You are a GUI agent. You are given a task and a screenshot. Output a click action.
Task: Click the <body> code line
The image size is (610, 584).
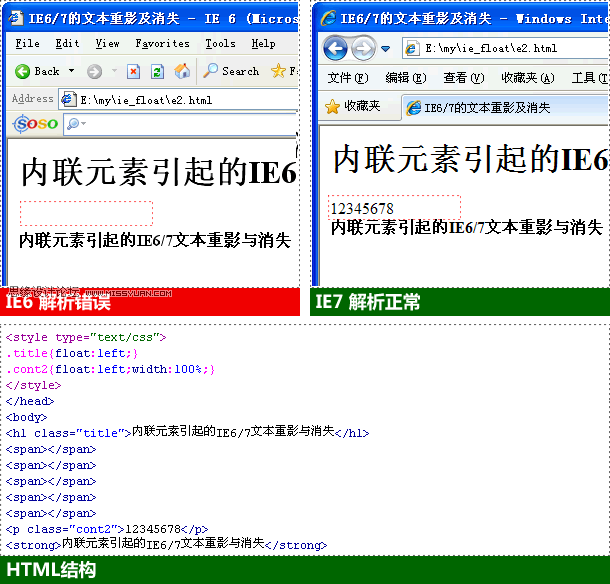coord(26,417)
